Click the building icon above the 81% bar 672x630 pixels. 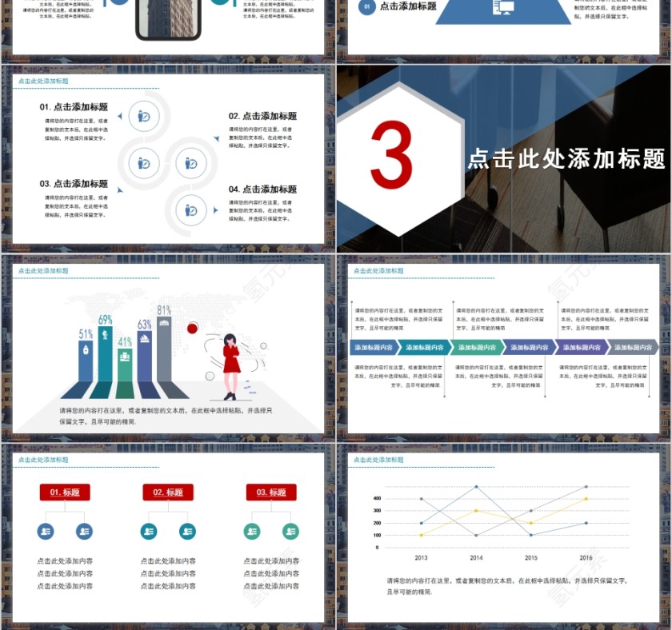(163, 321)
